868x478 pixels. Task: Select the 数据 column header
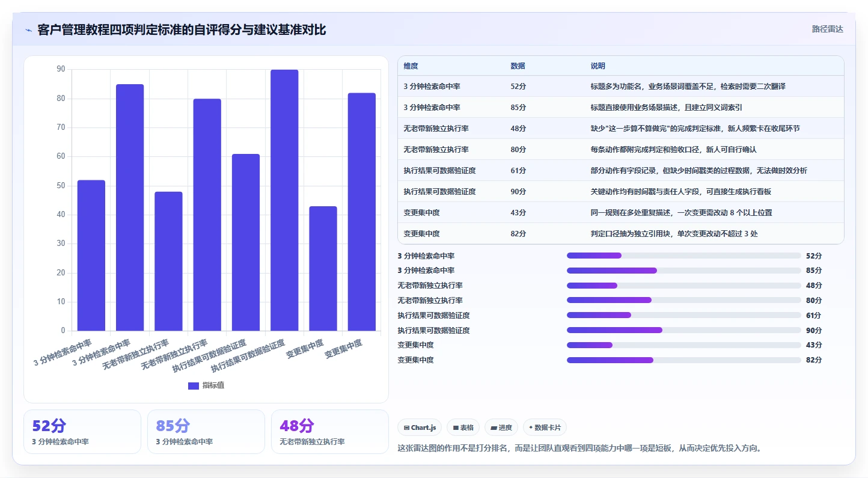click(518, 66)
